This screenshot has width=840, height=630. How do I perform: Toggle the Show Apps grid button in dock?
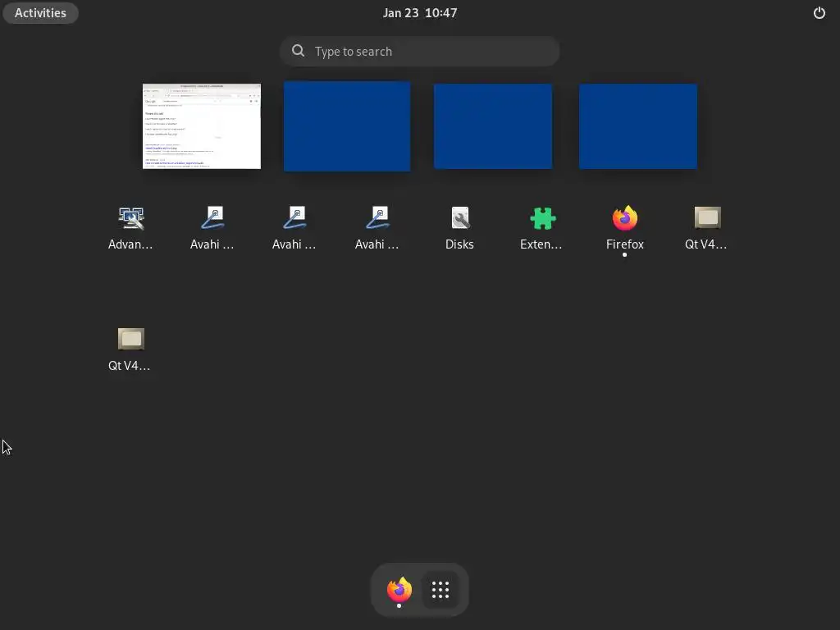point(441,590)
